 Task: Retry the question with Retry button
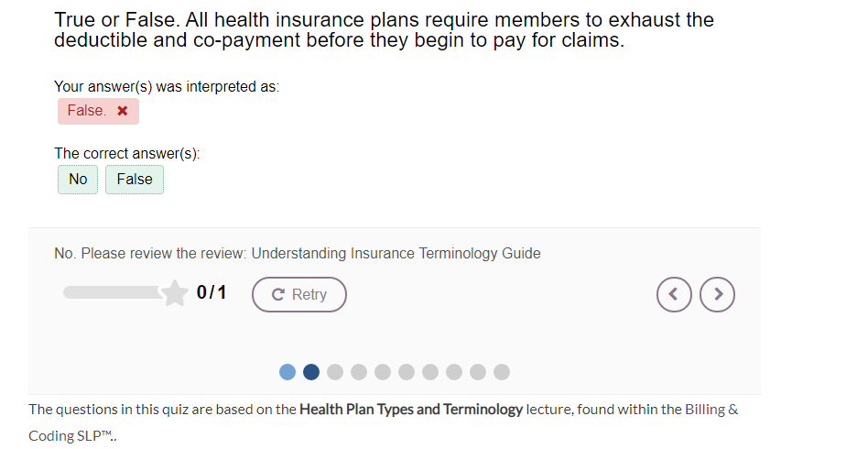point(298,294)
